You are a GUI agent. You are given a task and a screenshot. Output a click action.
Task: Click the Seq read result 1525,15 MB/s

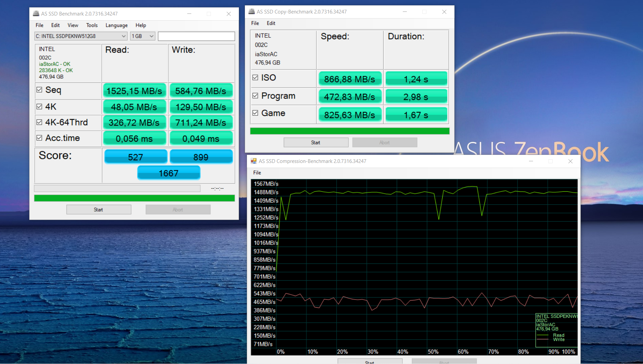[134, 91]
